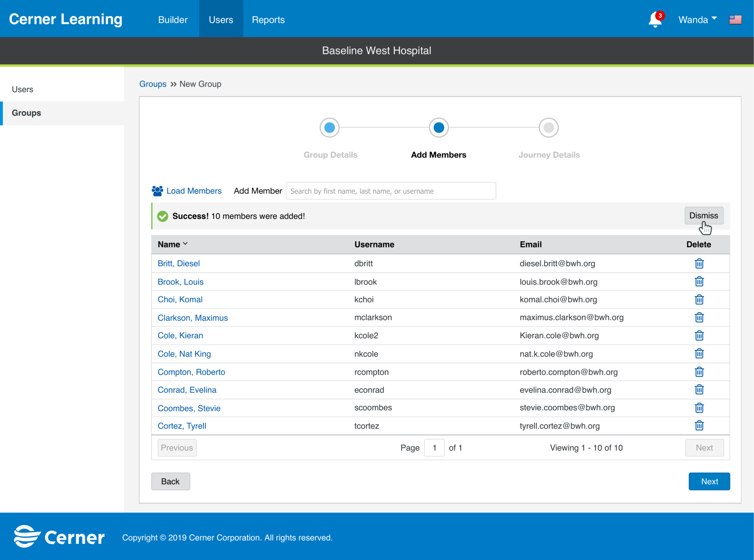Click username kcole2

366,335
